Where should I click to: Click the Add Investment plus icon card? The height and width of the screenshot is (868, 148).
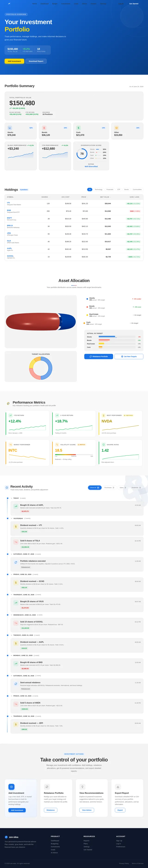pyautogui.click(x=12, y=787)
